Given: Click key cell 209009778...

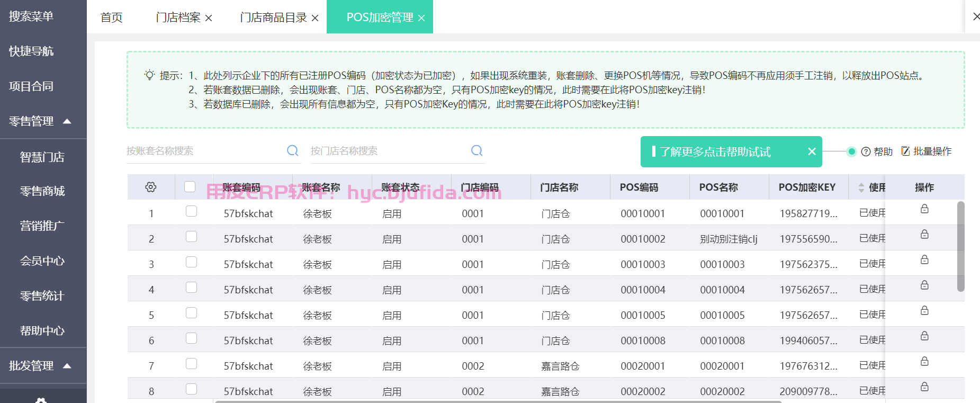Looking at the screenshot, I should coord(808,392).
